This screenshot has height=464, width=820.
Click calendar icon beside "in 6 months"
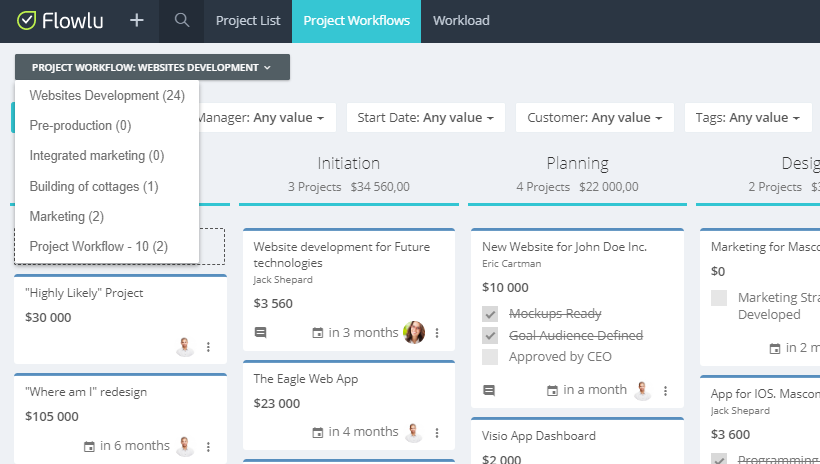[x=89, y=446]
